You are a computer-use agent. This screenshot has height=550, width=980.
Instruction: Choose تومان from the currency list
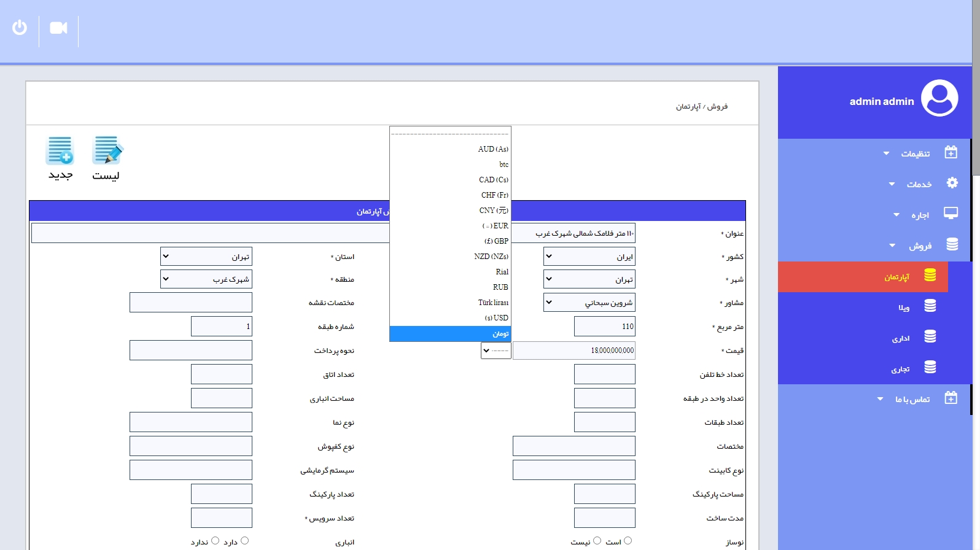[450, 333]
